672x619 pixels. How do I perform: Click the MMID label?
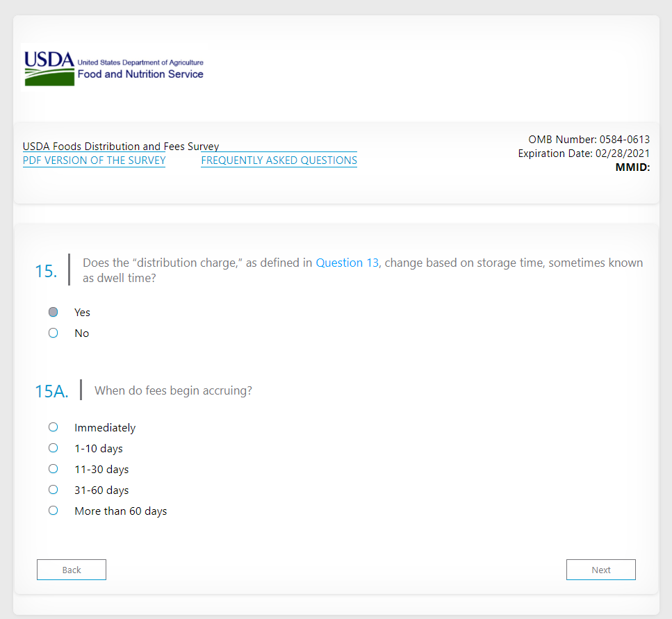tap(632, 167)
